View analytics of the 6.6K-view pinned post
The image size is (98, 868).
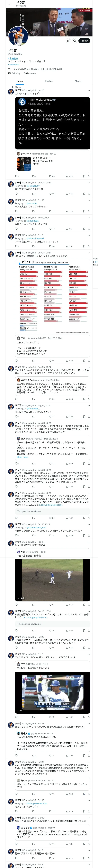click(x=70, y=176)
